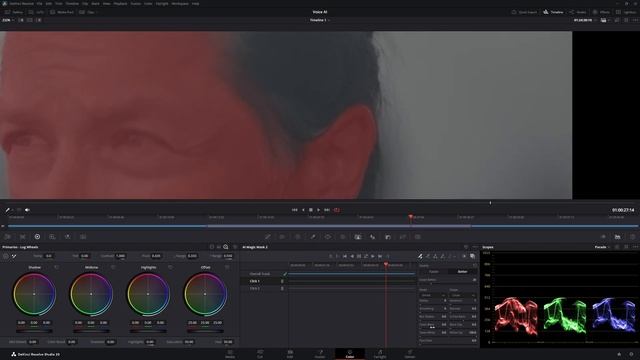Click the viewer picker tool
640x360 pixels.
pyautogui.click(x=7, y=210)
